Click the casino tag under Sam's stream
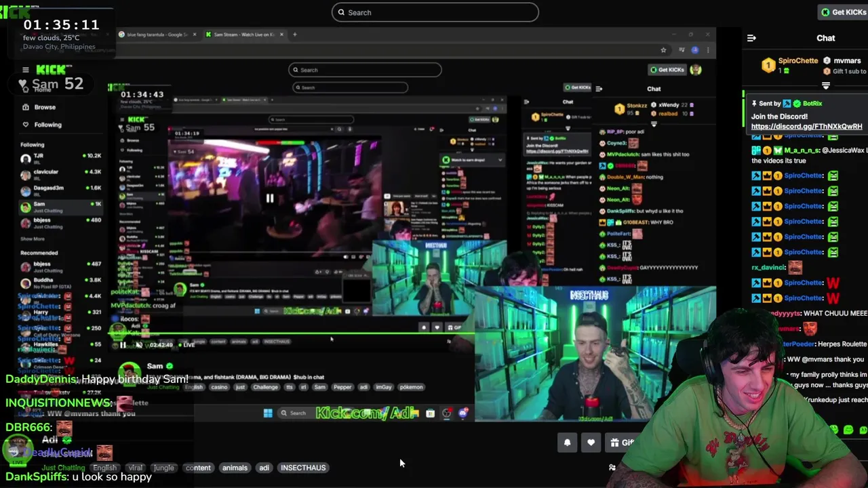 (x=219, y=387)
